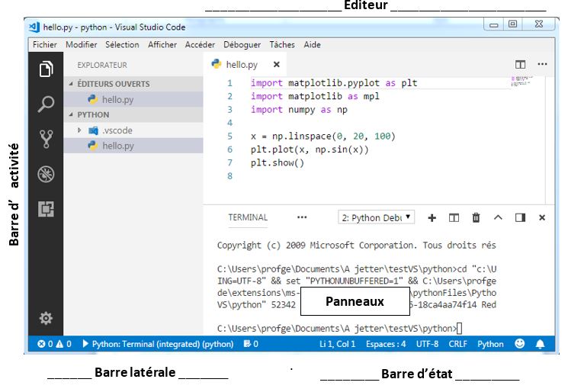Click the CRLF line ending indicator
The height and width of the screenshot is (392, 568).
click(x=457, y=344)
